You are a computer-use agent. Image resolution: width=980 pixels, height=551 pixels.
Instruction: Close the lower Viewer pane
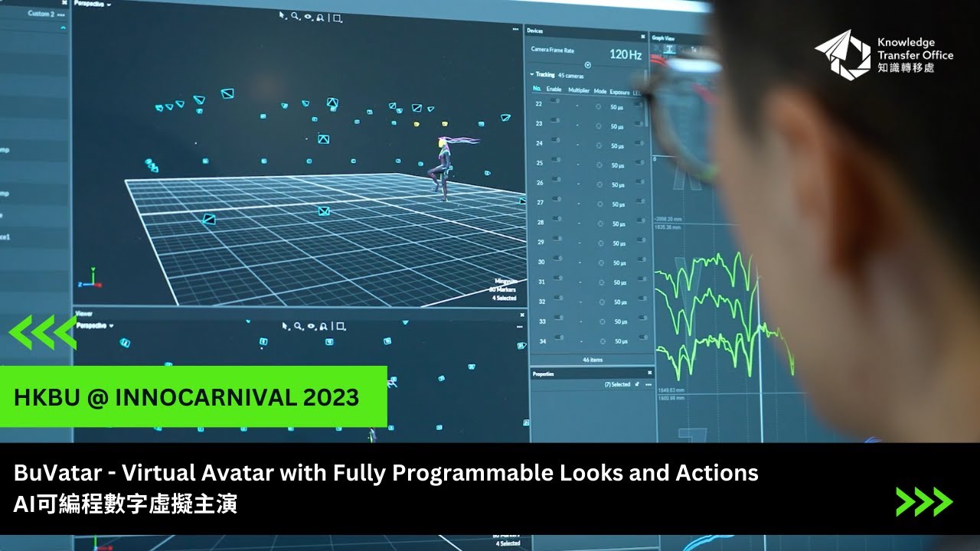click(521, 313)
